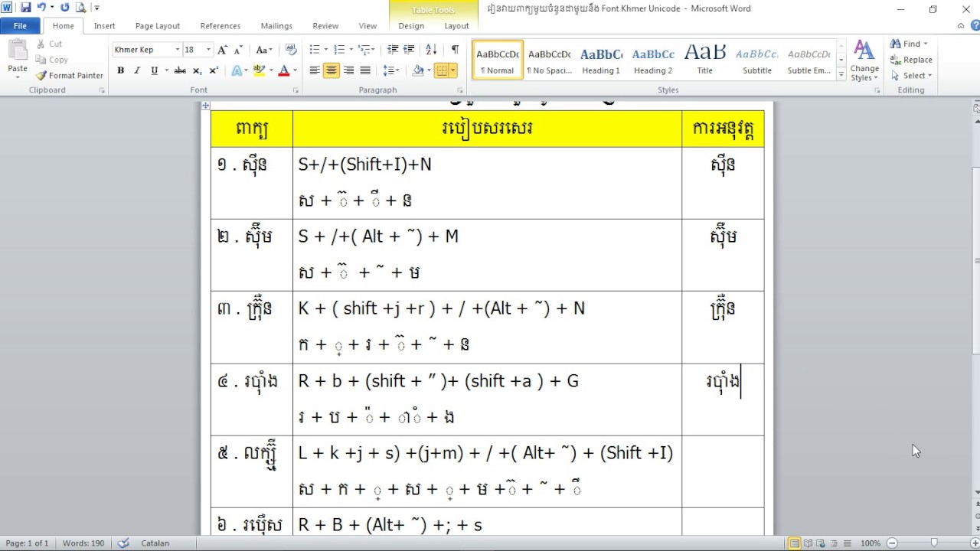980x551 pixels.
Task: Click the Redo icon in Quick Access Toolbar
Action: pyautogui.click(x=64, y=8)
